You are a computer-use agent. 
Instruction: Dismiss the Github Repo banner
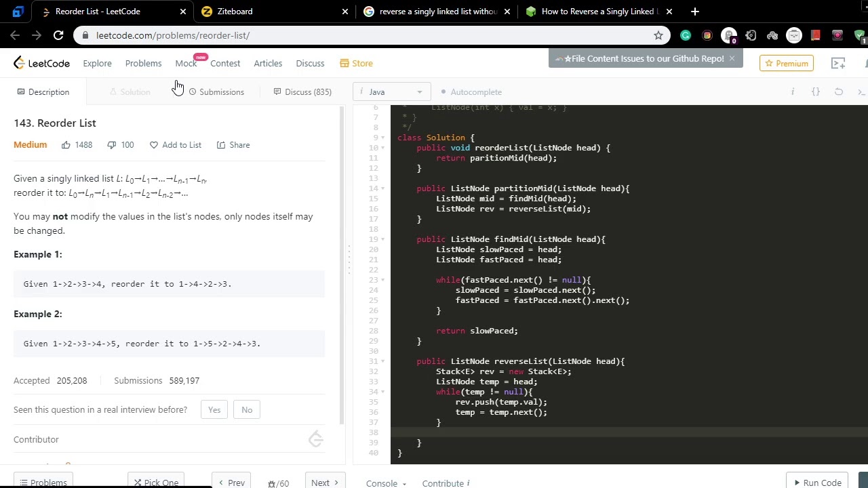point(732,58)
